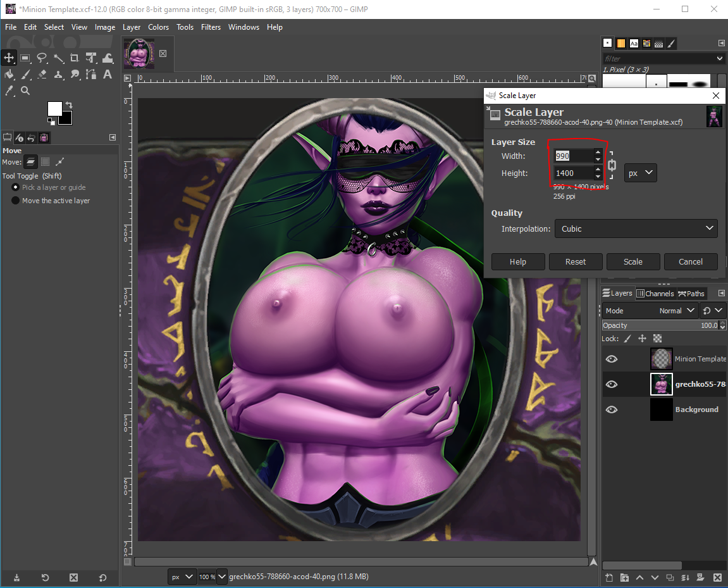Choose the Crop tool
728x588 pixels.
[75, 58]
